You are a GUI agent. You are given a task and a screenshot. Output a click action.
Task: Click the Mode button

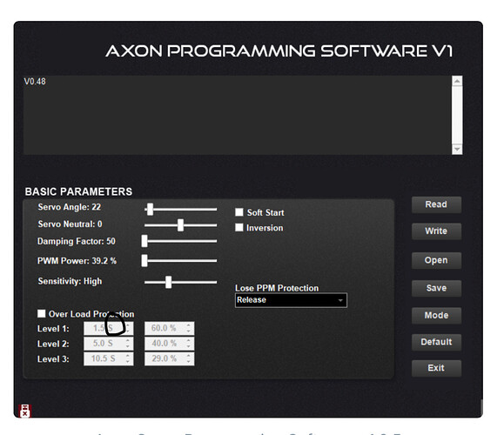(x=436, y=316)
